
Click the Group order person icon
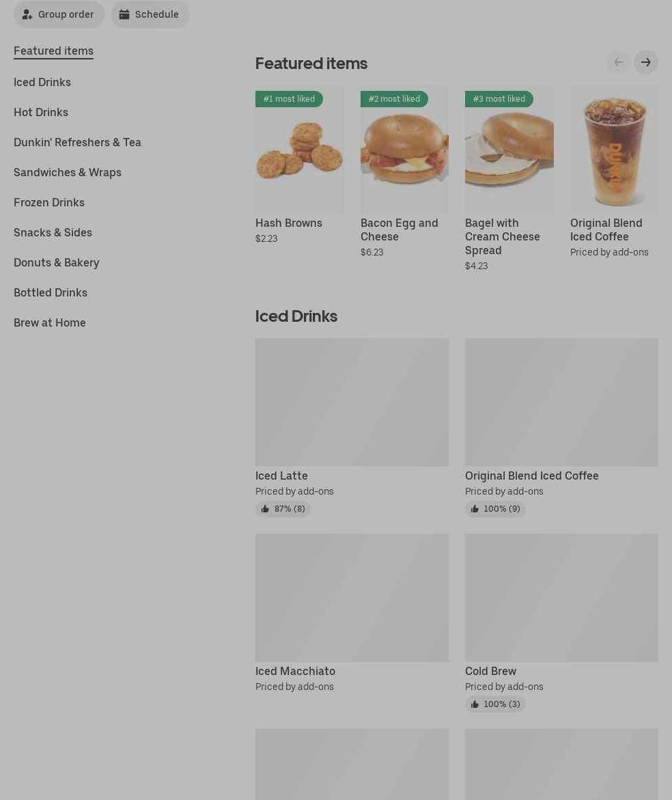click(x=27, y=14)
